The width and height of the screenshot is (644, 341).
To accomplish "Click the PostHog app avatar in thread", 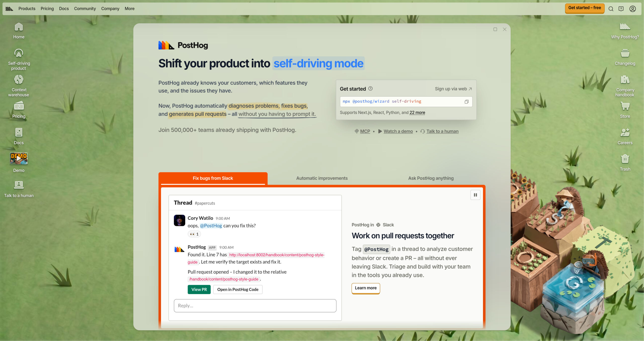I will [x=179, y=249].
